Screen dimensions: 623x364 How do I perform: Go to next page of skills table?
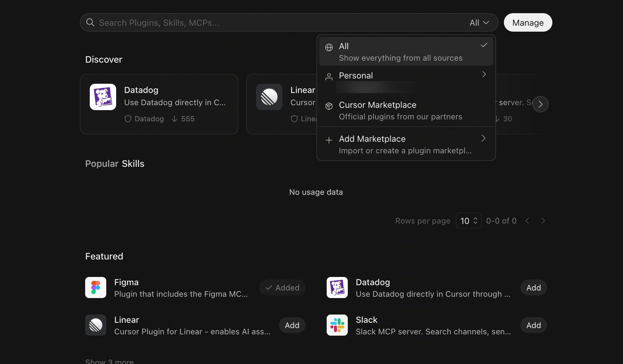[x=543, y=221]
